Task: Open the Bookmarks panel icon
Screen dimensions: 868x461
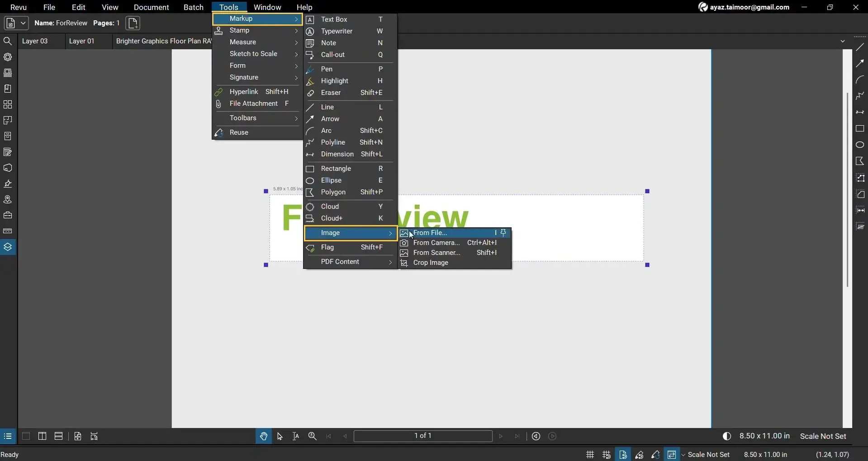Action: tap(8, 89)
